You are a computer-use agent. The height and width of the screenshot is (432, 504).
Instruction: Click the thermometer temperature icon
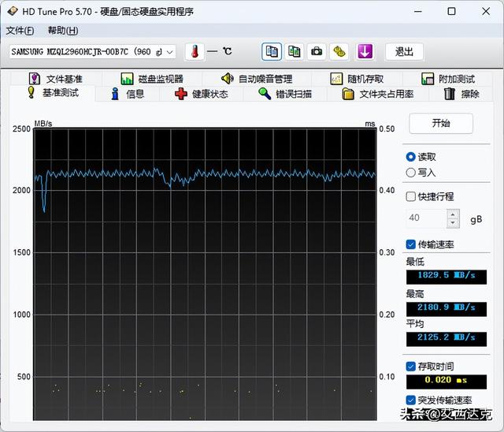point(195,51)
